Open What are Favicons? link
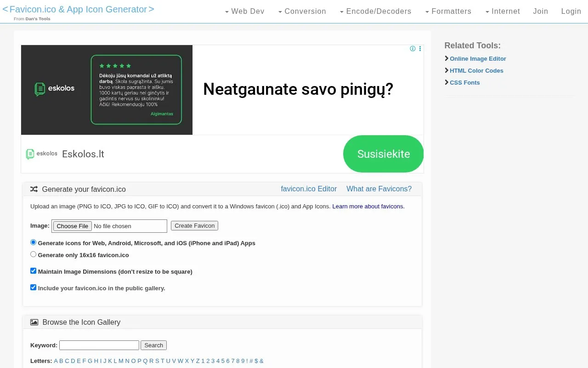The image size is (588, 368). pos(379,189)
